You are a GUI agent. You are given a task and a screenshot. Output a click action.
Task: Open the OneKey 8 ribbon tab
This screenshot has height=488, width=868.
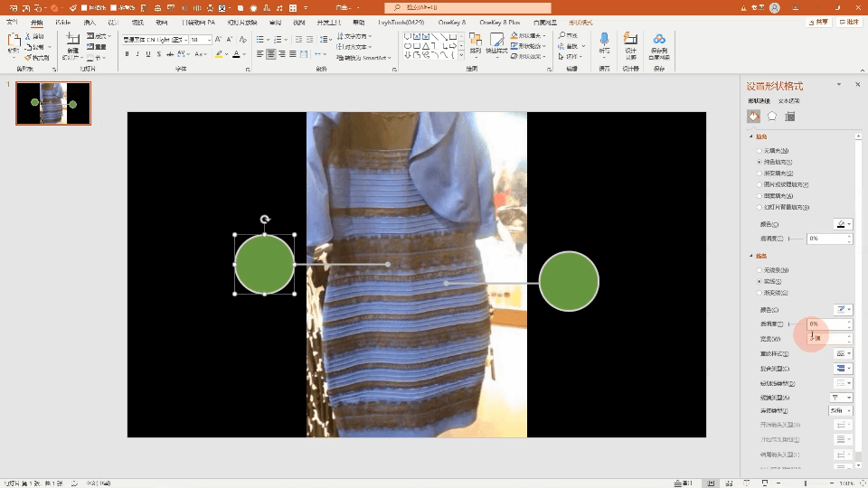click(x=451, y=22)
